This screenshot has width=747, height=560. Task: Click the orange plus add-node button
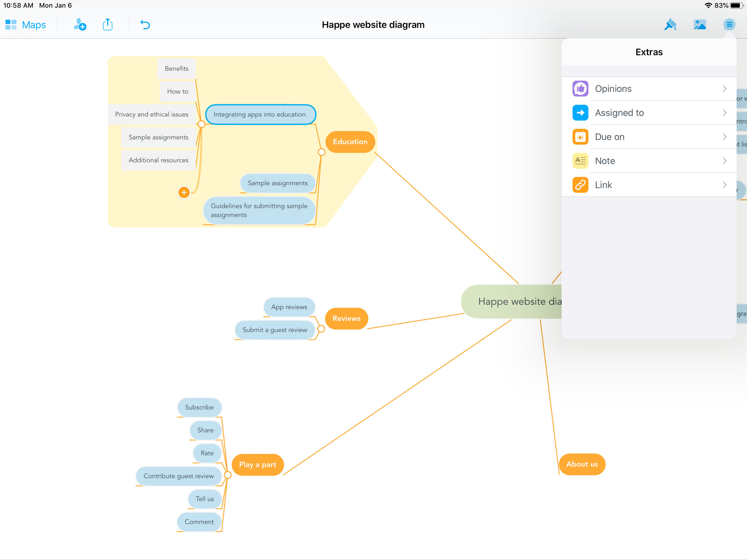pos(184,192)
